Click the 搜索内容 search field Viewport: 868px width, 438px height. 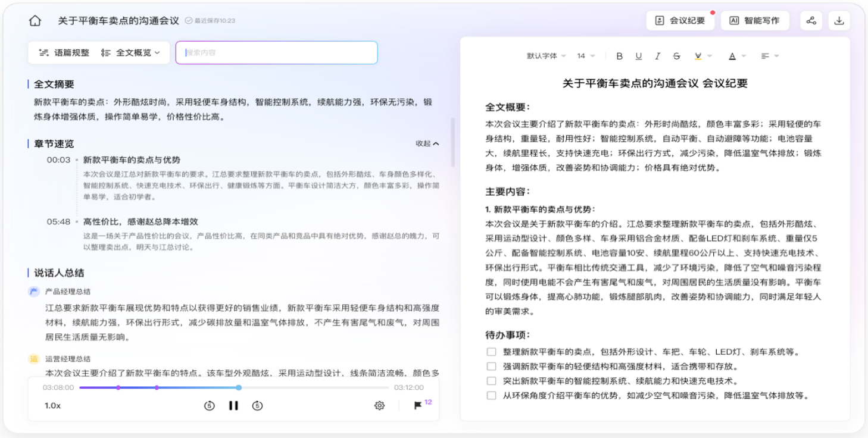[x=277, y=53]
